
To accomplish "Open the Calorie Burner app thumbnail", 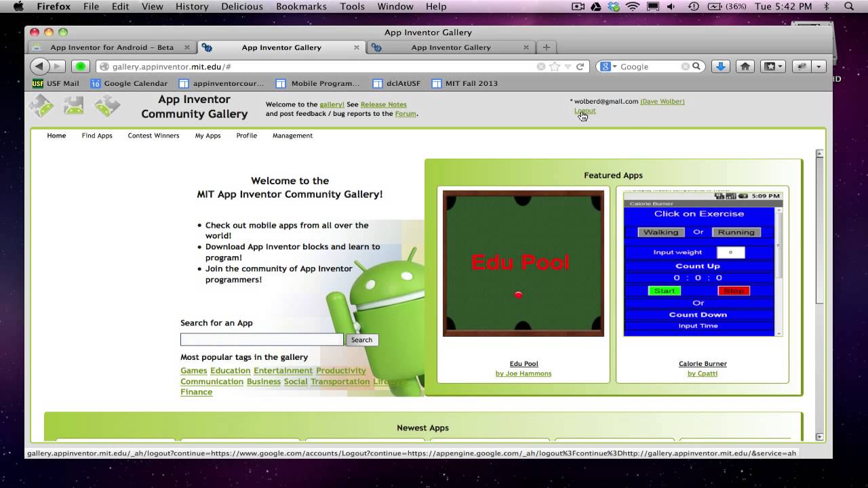I will [x=703, y=263].
